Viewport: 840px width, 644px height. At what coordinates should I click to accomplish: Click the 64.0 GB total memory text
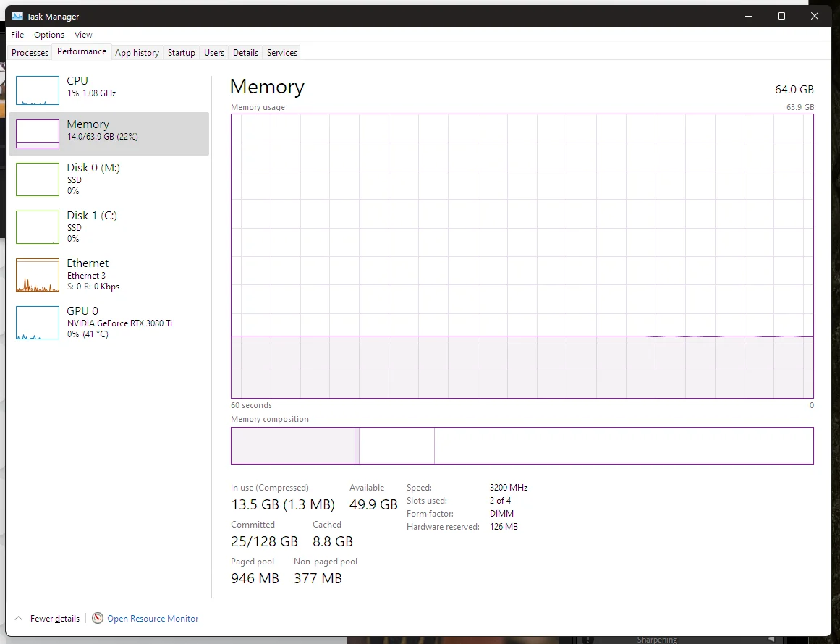tap(794, 90)
